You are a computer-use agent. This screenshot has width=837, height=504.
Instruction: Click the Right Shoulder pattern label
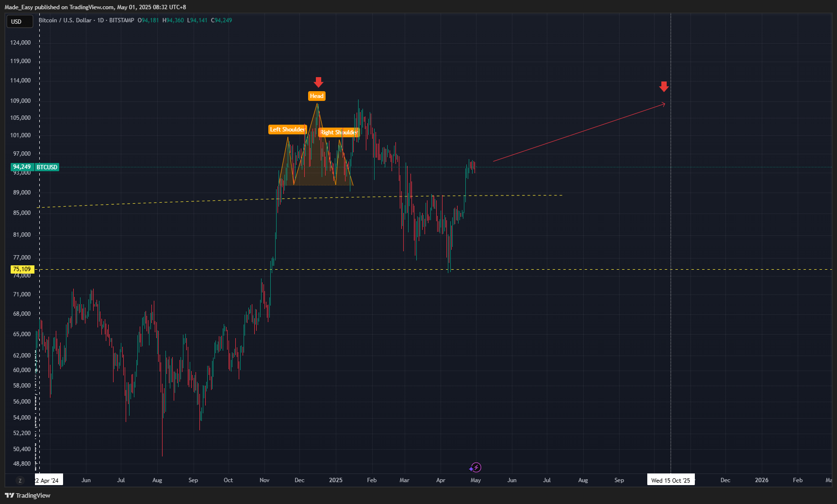point(339,132)
